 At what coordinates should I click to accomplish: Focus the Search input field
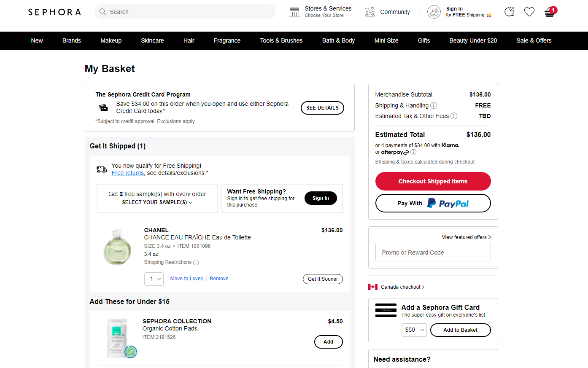(185, 12)
